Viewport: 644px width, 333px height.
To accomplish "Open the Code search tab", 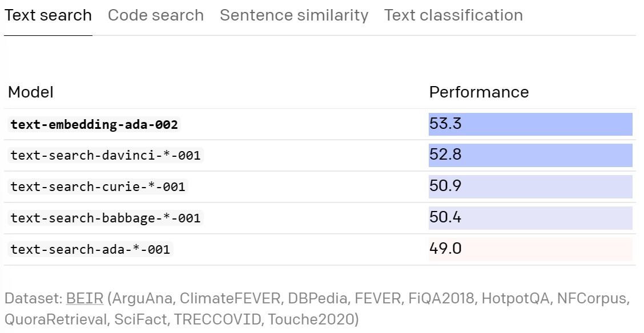I will (156, 15).
